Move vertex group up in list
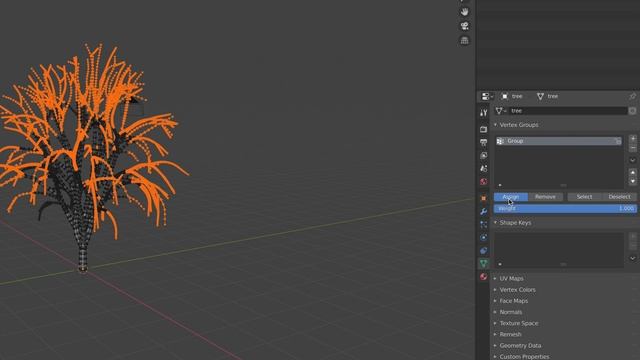640x360 pixels. click(633, 173)
